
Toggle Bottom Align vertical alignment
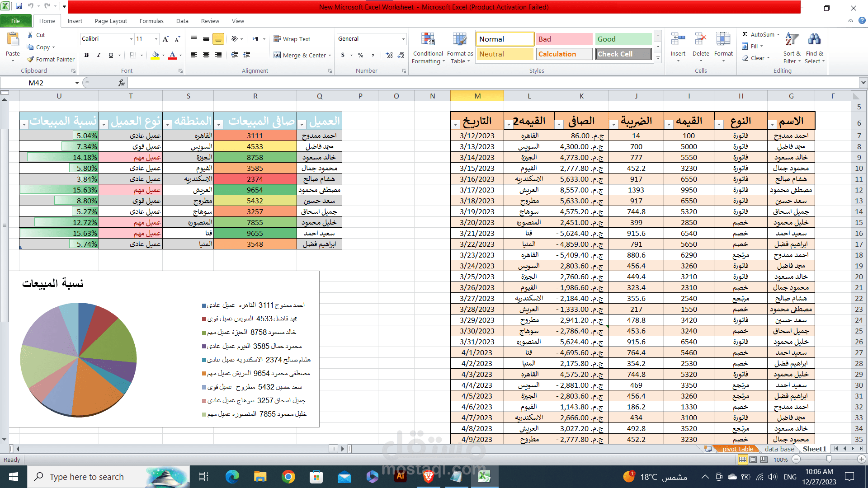pos(218,39)
